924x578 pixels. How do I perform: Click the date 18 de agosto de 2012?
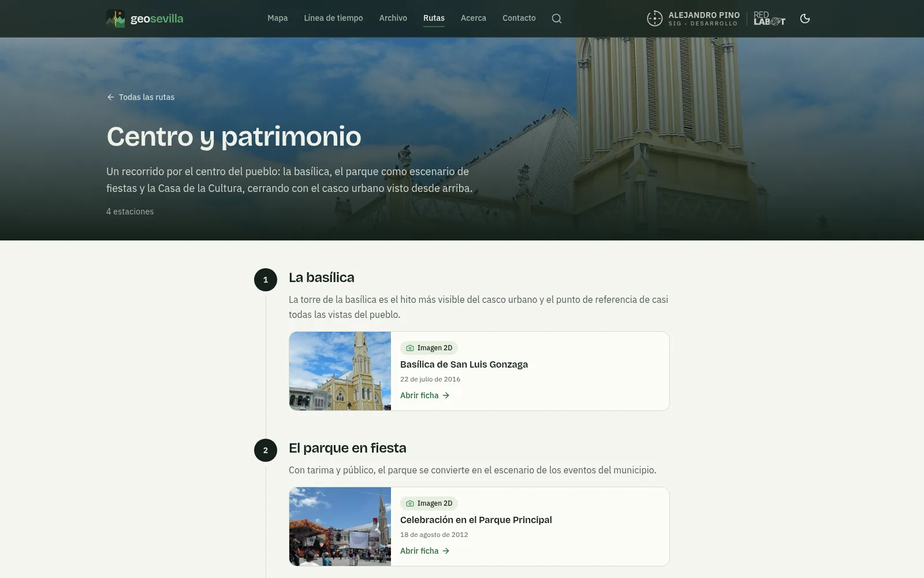coord(434,535)
